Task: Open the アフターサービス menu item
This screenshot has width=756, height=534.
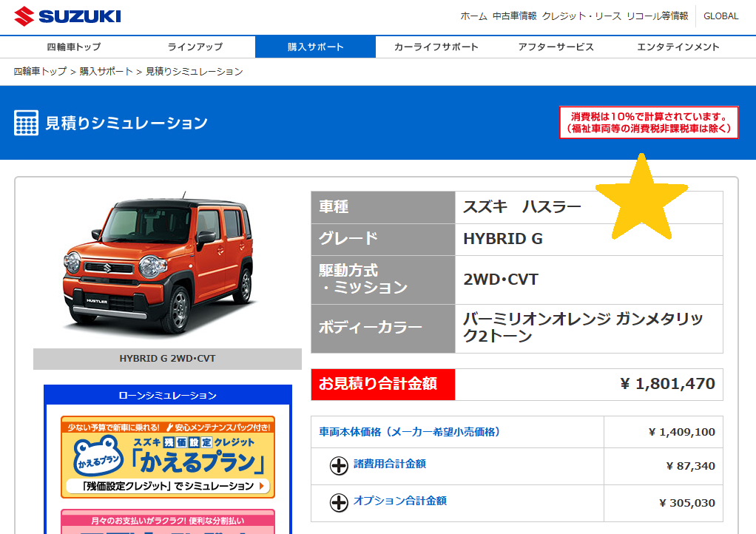Action: coord(556,47)
